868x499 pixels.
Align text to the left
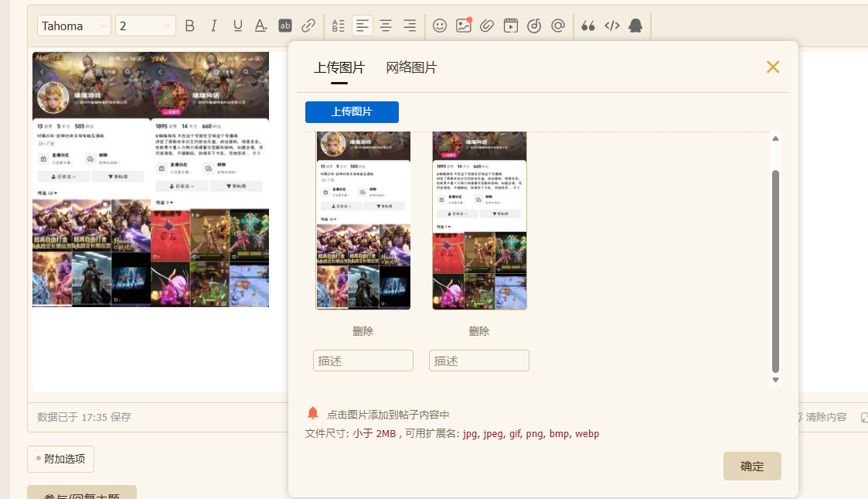tap(362, 26)
